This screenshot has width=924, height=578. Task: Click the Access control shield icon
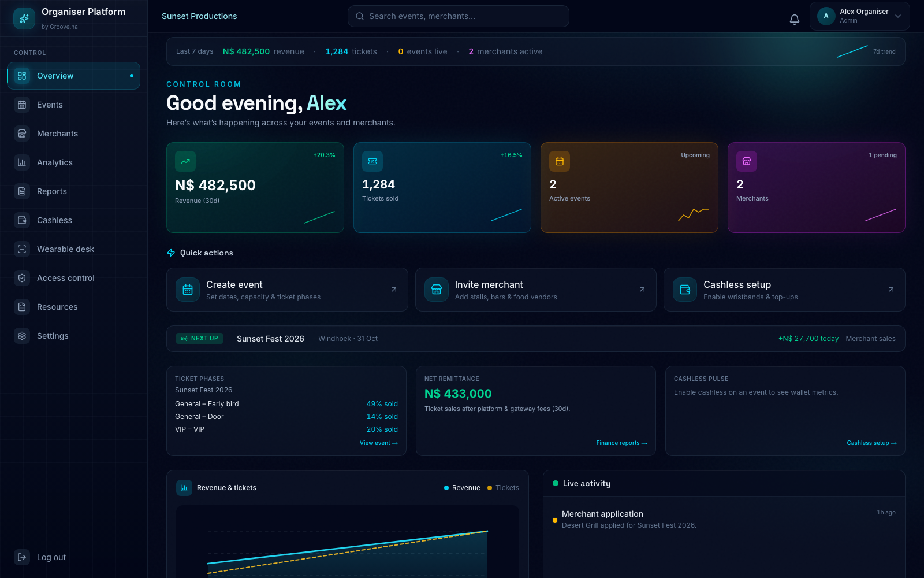pos(22,278)
